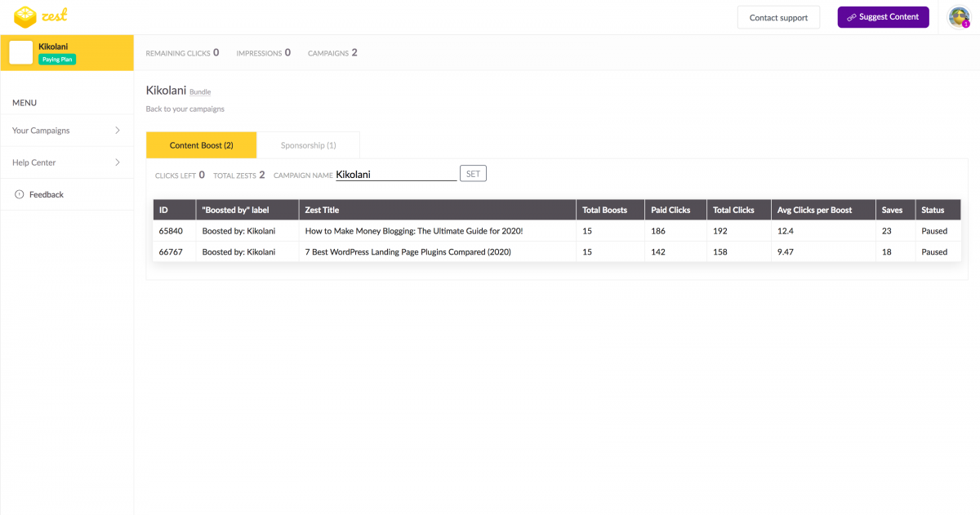980x515 pixels.
Task: Expand the Your Campaigns chevron
Action: 118,131
